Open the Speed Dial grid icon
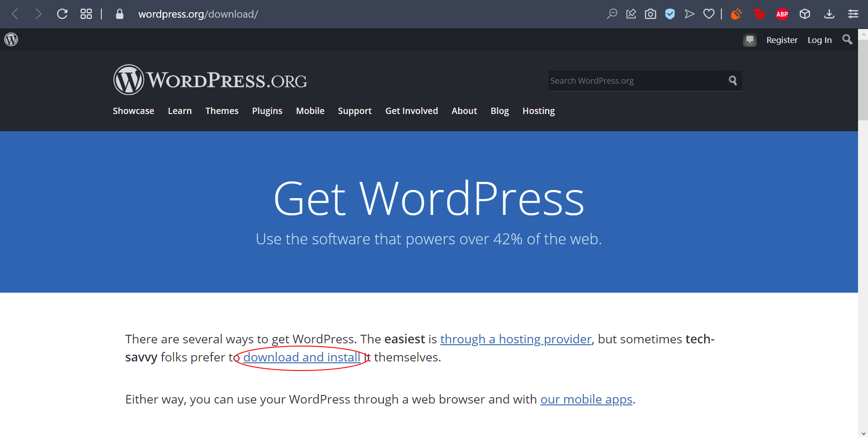Image resolution: width=868 pixels, height=437 pixels. pyautogui.click(x=86, y=14)
